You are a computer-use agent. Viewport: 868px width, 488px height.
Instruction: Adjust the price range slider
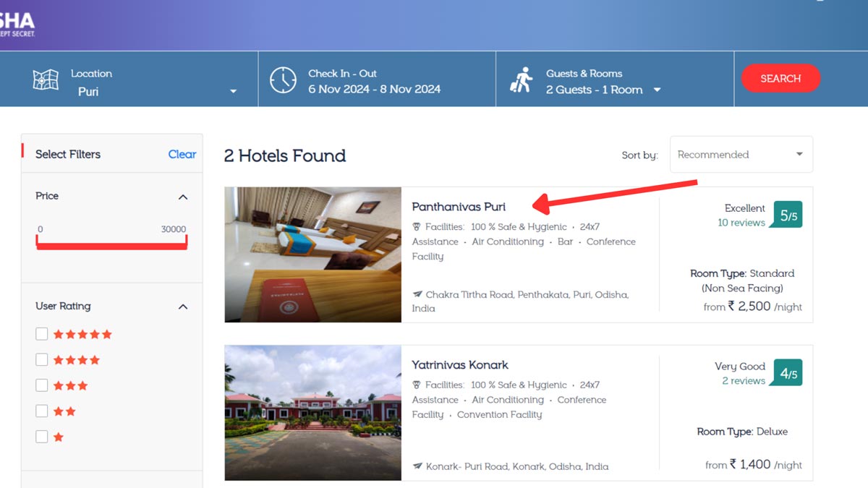[x=111, y=246]
